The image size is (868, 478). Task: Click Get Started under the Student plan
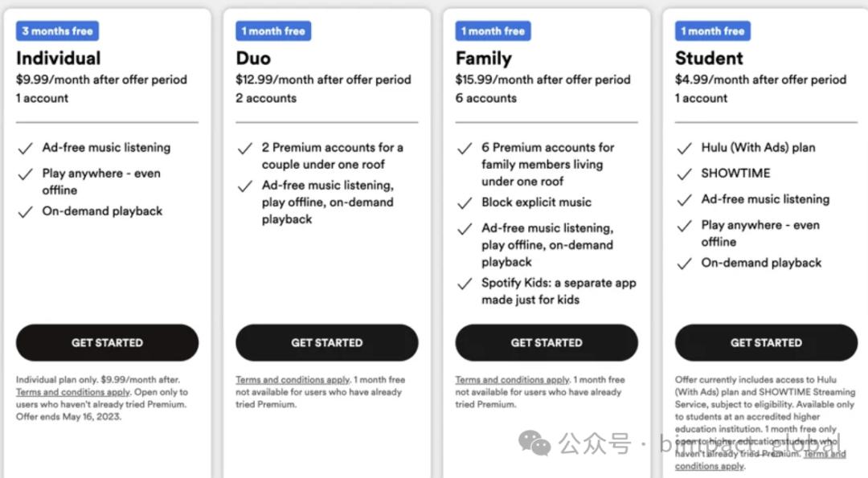pyautogui.click(x=766, y=342)
